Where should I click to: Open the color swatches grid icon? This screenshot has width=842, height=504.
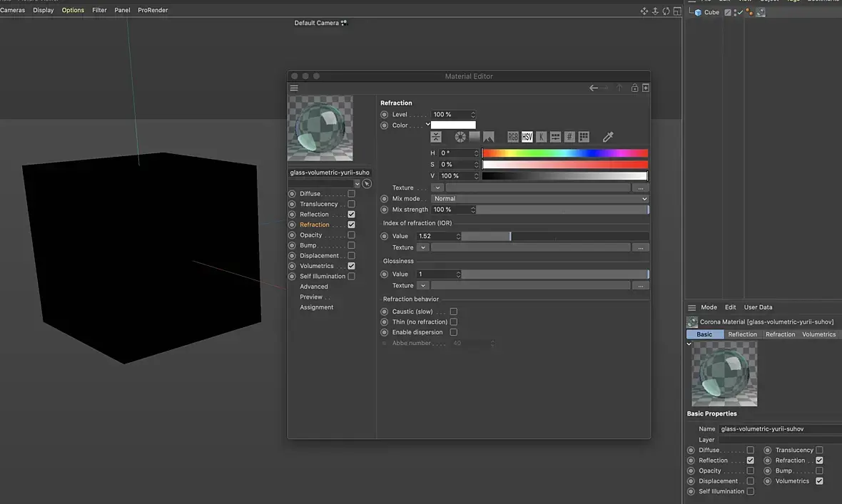pos(584,137)
